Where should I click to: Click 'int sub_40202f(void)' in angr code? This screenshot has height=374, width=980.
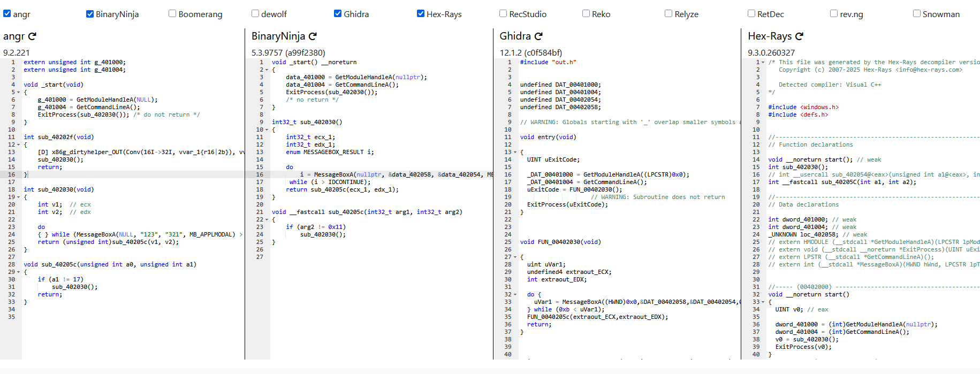click(59, 137)
